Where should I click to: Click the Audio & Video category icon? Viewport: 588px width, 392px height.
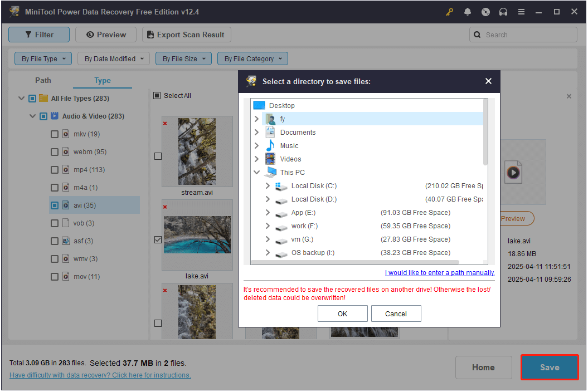click(x=55, y=116)
